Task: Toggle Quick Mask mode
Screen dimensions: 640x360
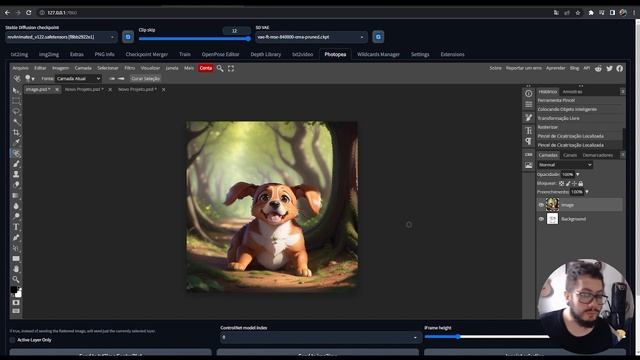Action: click(16, 302)
